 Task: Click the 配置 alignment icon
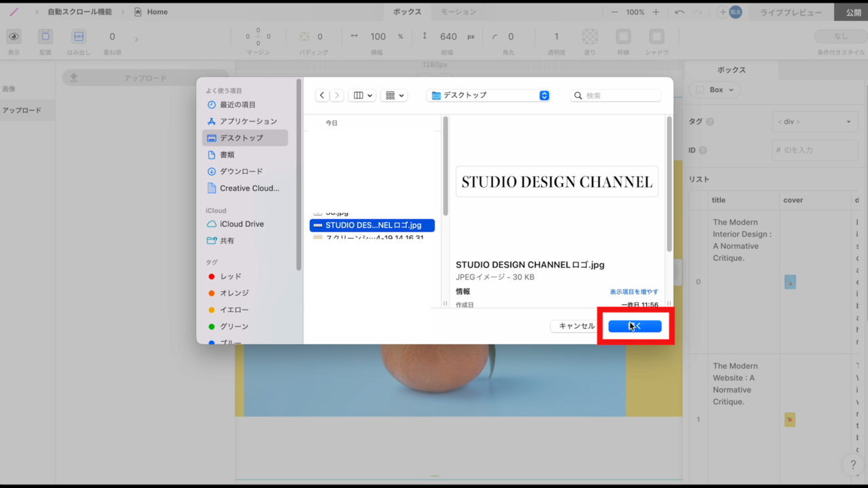(x=45, y=37)
